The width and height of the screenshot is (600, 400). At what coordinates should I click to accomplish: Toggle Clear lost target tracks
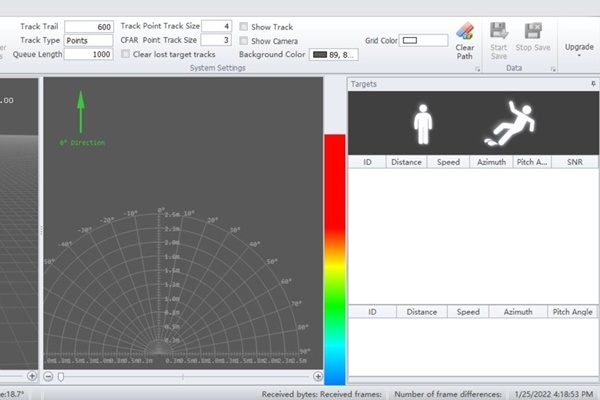(x=126, y=54)
